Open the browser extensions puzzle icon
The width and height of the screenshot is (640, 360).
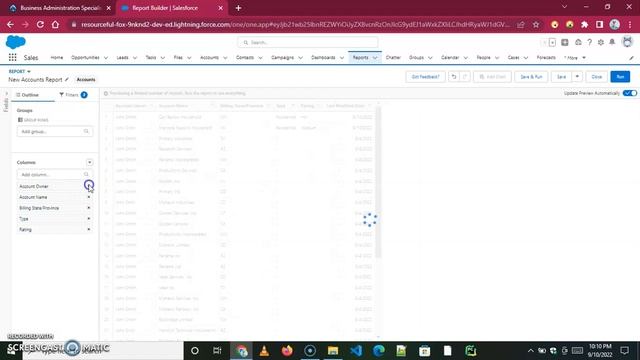[584, 24]
